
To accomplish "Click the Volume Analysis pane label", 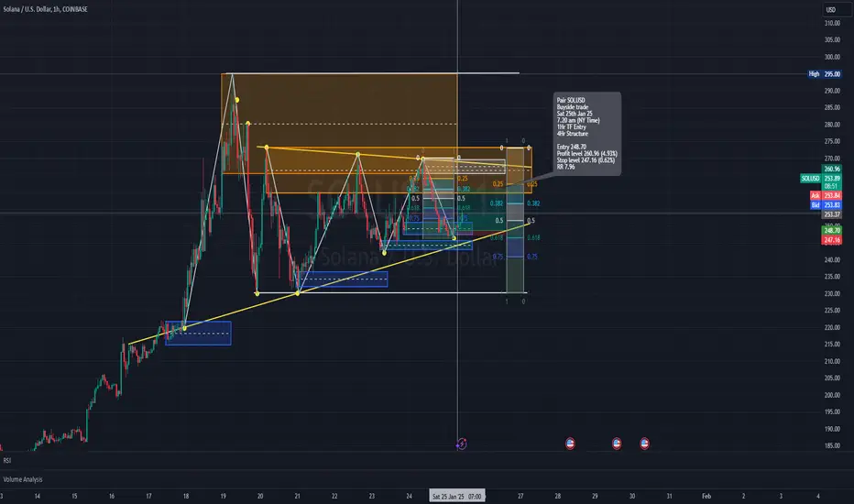I will [x=23, y=479].
